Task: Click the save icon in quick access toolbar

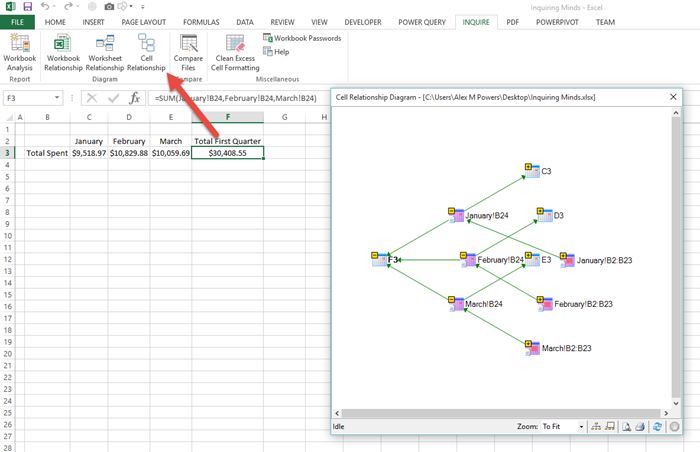Action: tap(27, 6)
